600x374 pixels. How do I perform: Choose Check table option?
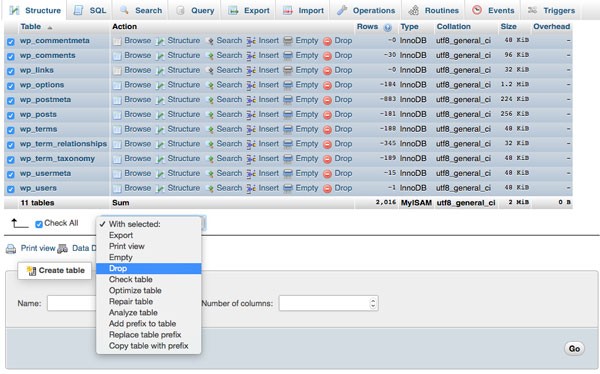click(x=148, y=279)
